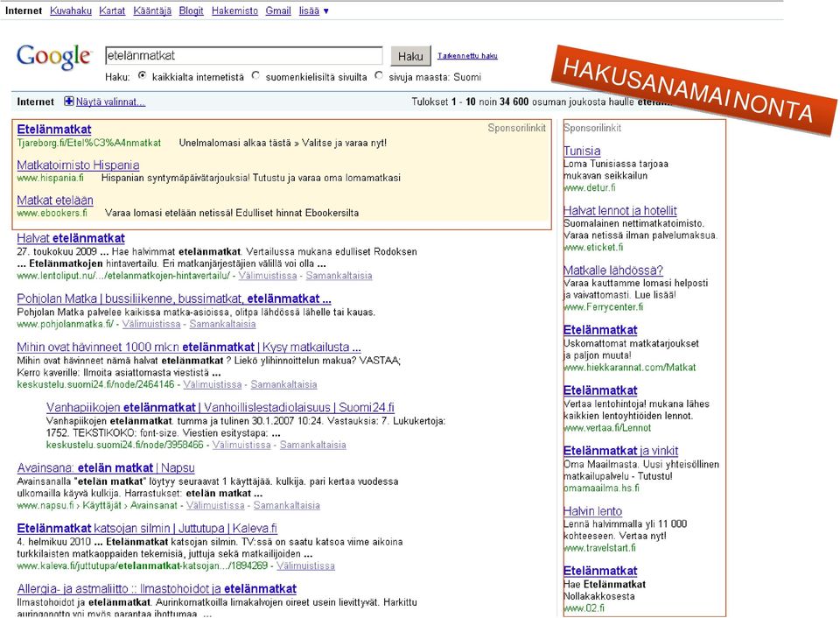Click the Google logo
840x618 pixels.
(x=54, y=57)
